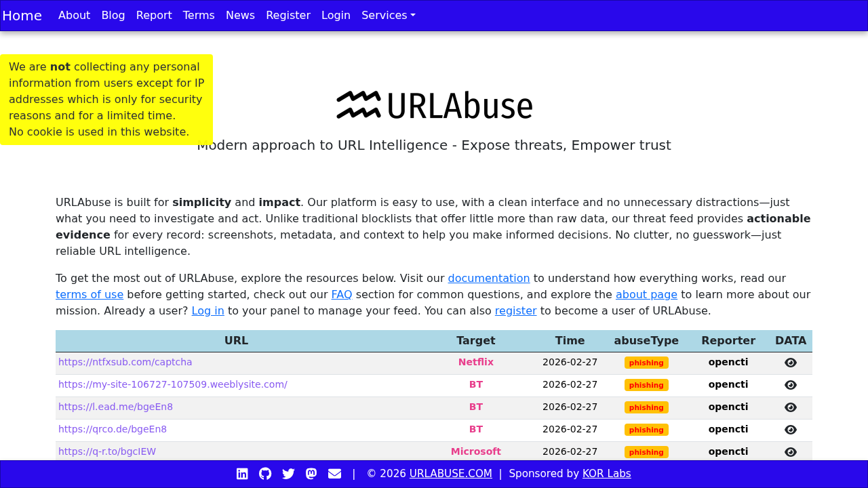Screen dimensions: 868x488
Task: Show data for the weeblysite.com BT entry
Action: 789,384
